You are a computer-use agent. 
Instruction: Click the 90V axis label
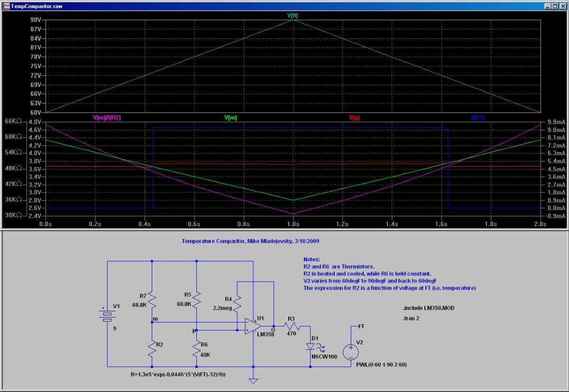click(x=36, y=20)
